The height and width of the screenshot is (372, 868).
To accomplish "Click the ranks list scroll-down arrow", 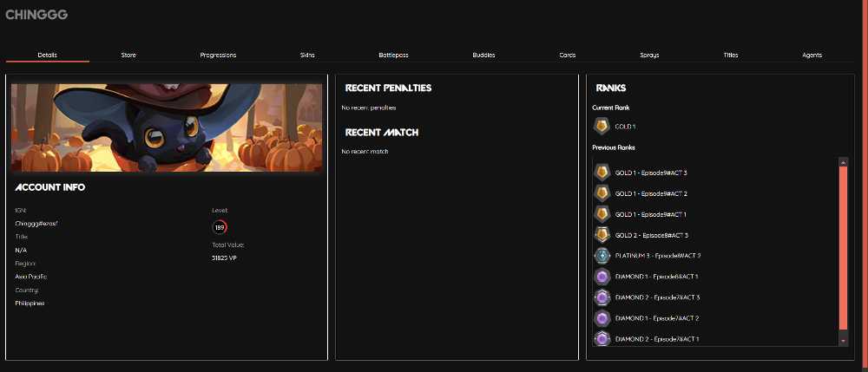I will pyautogui.click(x=843, y=342).
